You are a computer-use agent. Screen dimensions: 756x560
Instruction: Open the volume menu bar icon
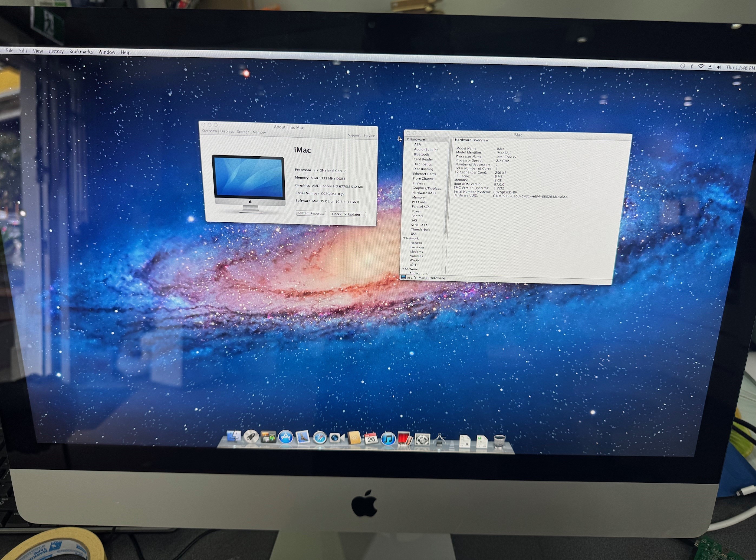(719, 67)
